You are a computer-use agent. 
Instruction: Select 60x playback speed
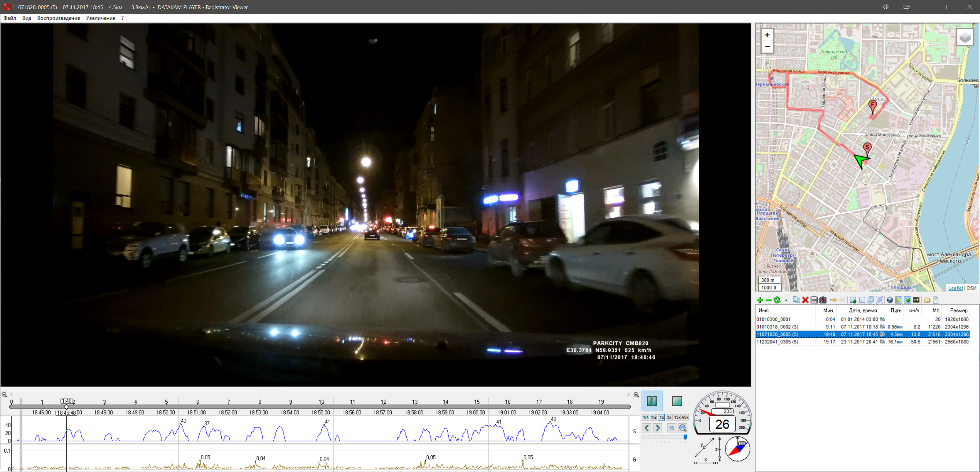tap(685, 417)
